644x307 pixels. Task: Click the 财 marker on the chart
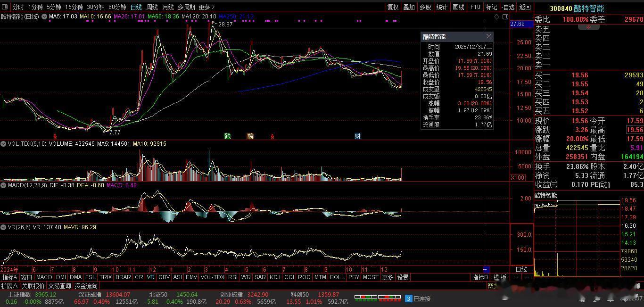tap(357, 136)
